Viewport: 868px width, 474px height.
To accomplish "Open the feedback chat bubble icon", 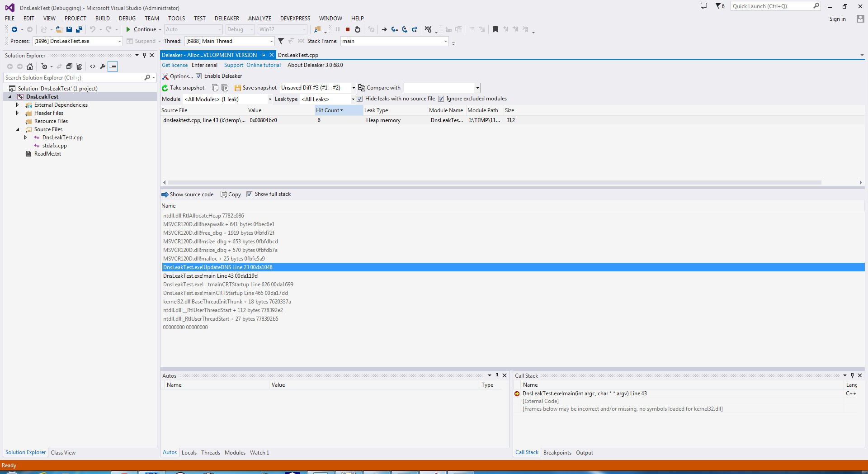I will click(x=704, y=6).
